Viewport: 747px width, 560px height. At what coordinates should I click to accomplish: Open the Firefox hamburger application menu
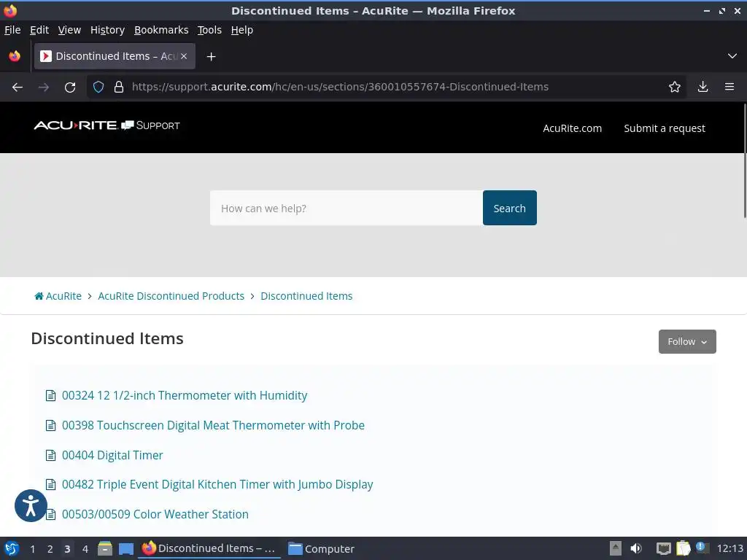[729, 87]
